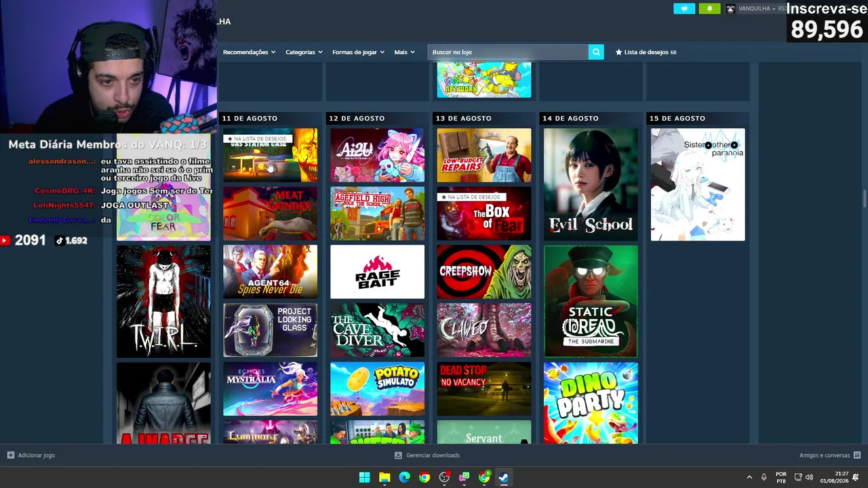Screen dimensions: 868x488
Task: Open The Box of Fear thumbnail
Action: coord(484,213)
